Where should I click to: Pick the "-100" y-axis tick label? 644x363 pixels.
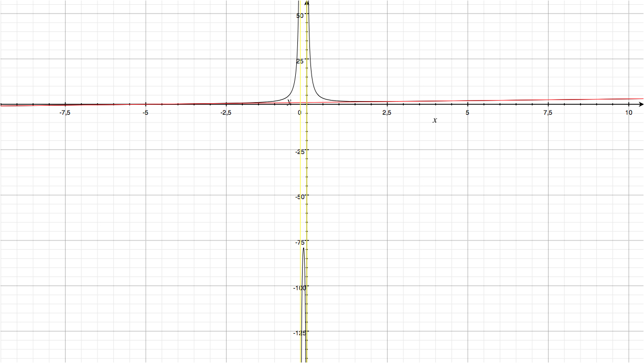[x=297, y=288]
